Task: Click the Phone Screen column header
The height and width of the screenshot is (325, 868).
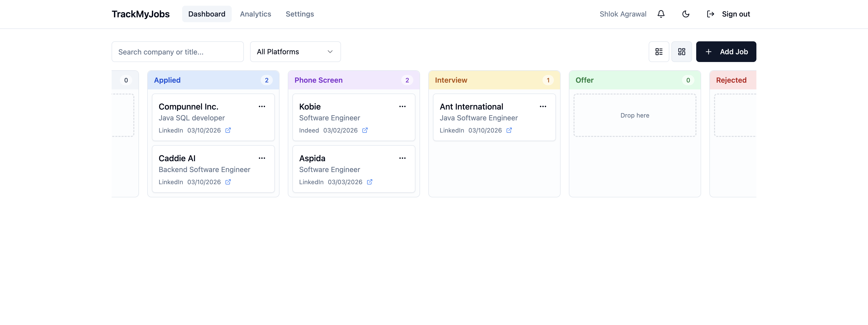Action: pyautogui.click(x=354, y=80)
